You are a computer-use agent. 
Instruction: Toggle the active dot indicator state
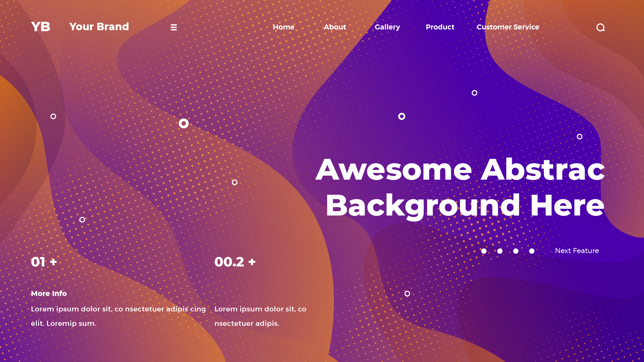483,251
